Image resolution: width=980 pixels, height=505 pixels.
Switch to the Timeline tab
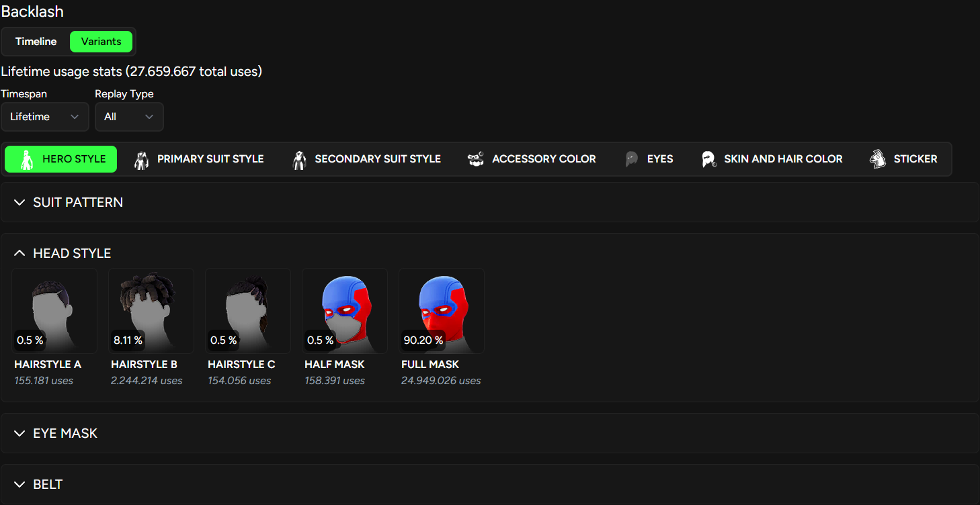click(36, 41)
